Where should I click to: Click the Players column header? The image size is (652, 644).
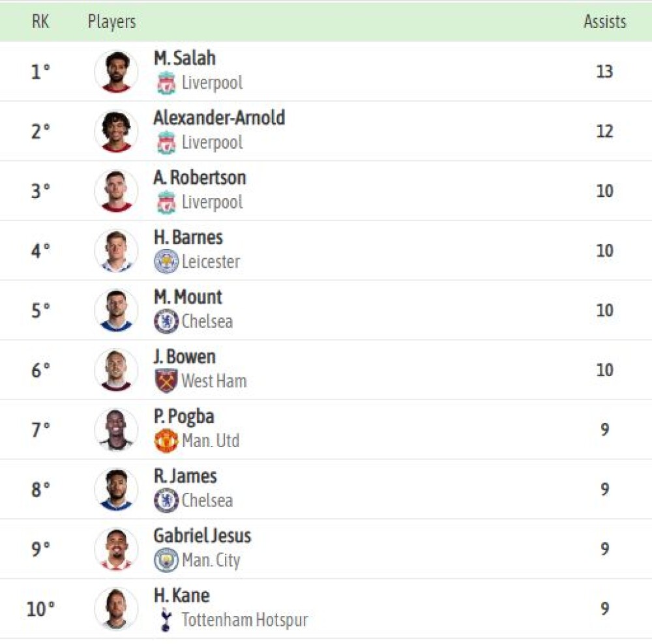pos(111,22)
